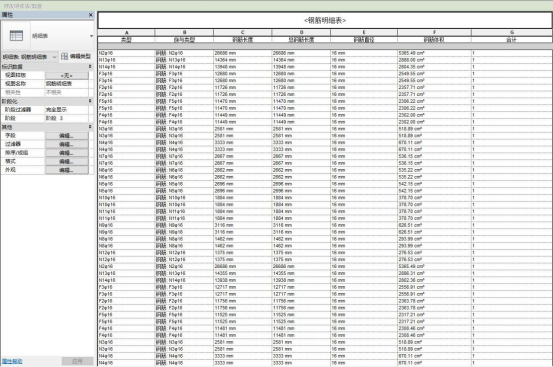Click the schedule type thumbnail icon
Viewport: 553px width, 367px height.
(x=16, y=36)
